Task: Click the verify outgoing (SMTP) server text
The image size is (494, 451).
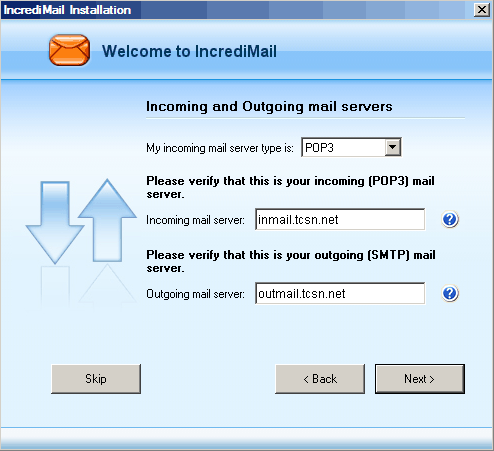Action: (291, 261)
